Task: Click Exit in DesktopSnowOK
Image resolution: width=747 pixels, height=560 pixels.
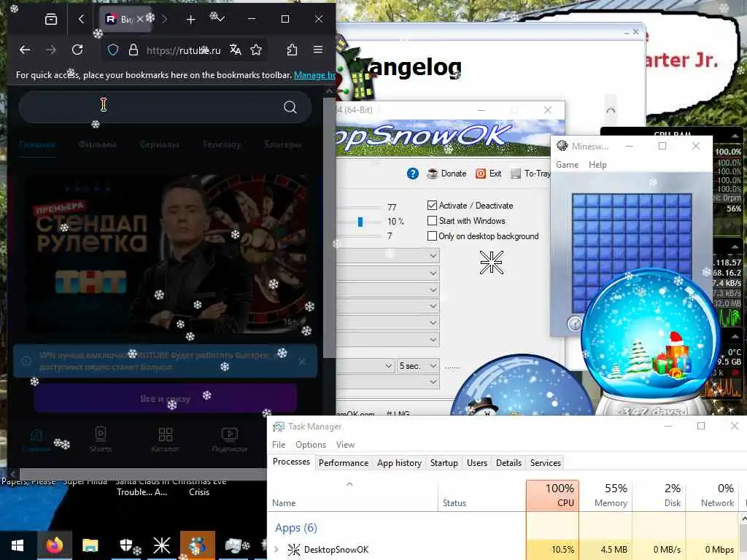Action: pyautogui.click(x=488, y=174)
